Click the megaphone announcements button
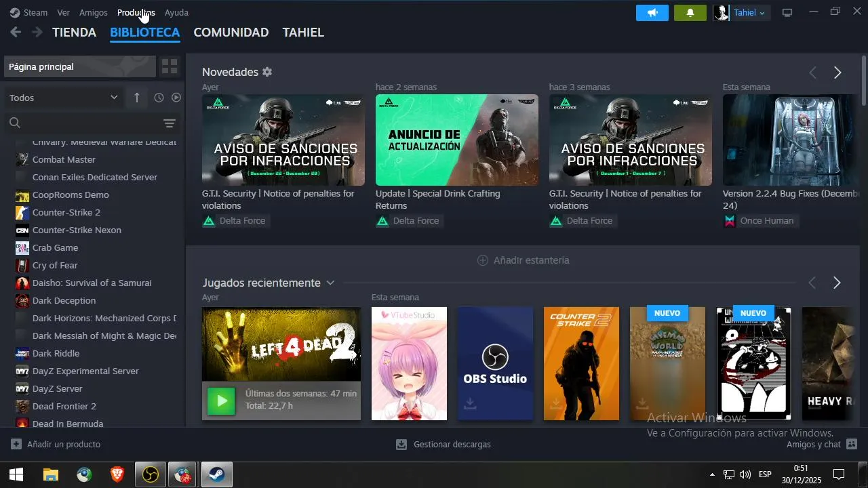Viewport: 868px width, 488px height. pos(652,13)
